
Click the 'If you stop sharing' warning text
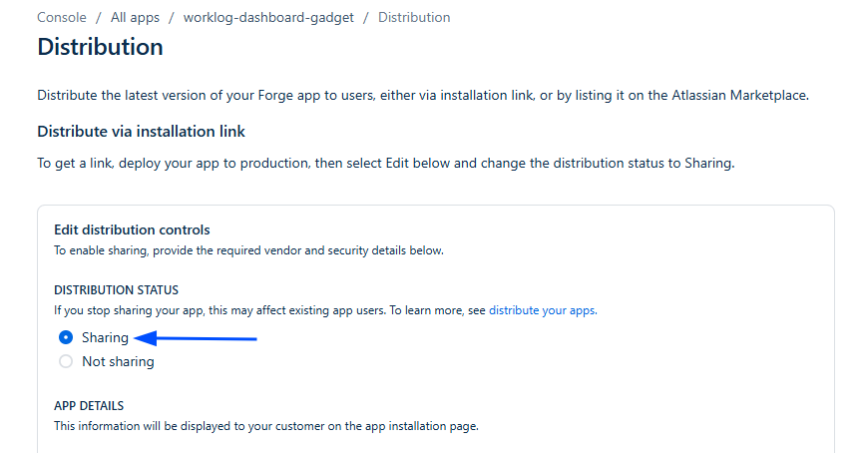point(269,310)
